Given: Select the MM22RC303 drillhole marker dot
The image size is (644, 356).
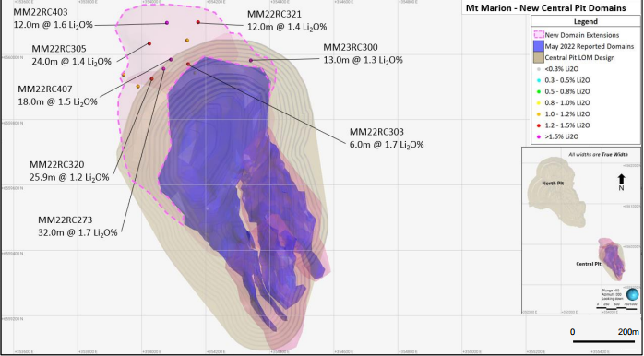Looking at the screenshot, I should tap(188, 64).
